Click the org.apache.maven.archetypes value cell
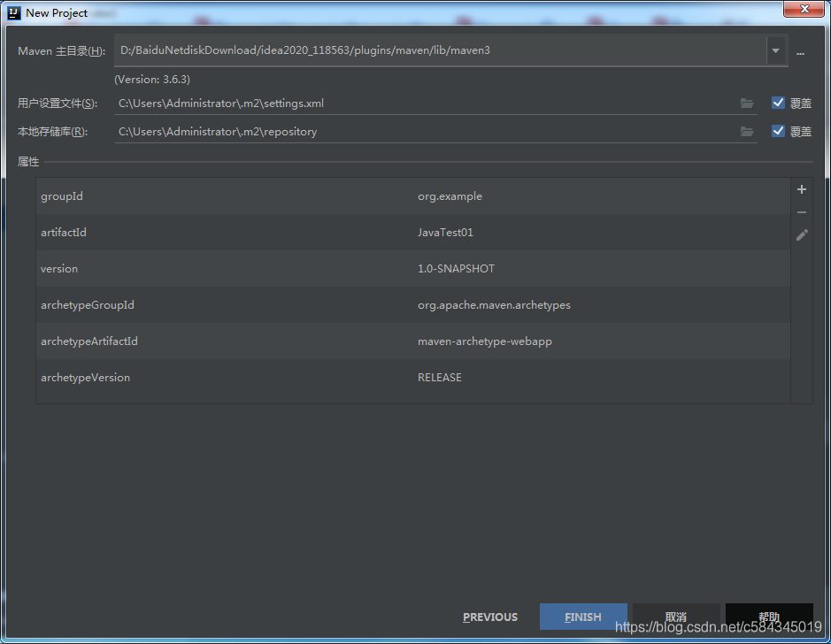Image resolution: width=831 pixels, height=644 pixels. (x=602, y=305)
